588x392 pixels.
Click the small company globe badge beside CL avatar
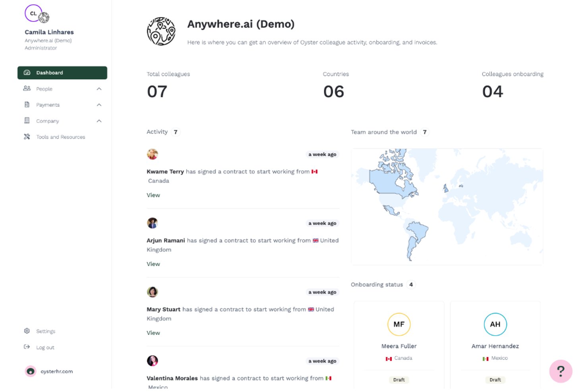[x=44, y=17]
